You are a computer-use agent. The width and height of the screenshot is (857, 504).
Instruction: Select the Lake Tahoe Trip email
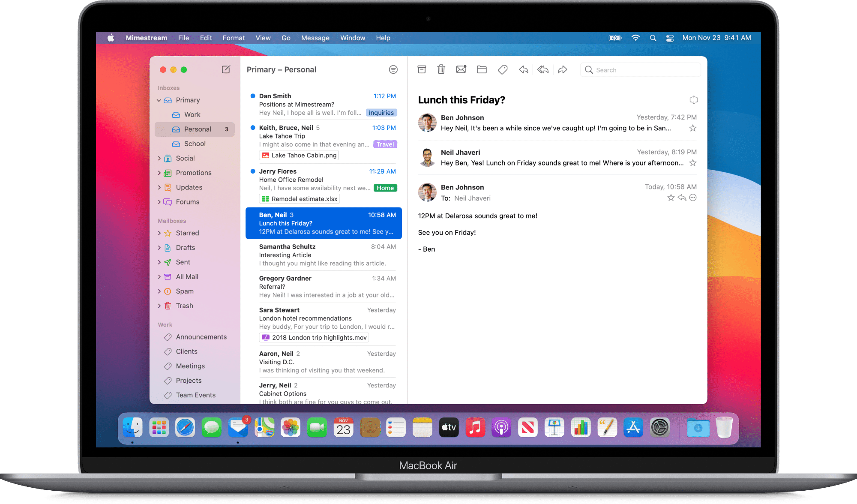pyautogui.click(x=323, y=141)
